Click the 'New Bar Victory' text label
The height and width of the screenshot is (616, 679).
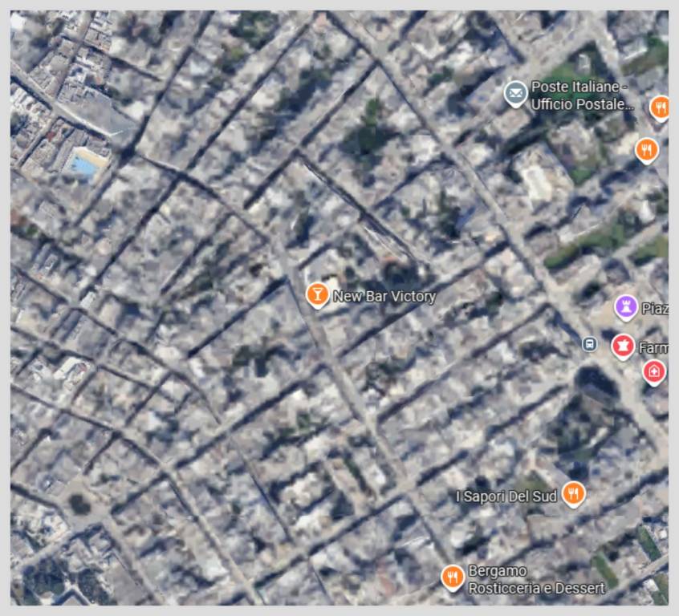[x=384, y=296]
